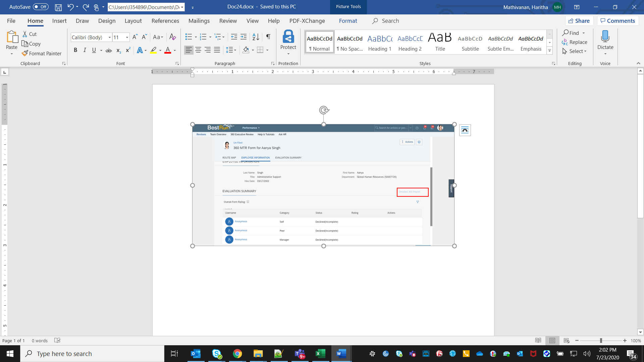Click the Redo icon
Screen dimensions: 644x362
tap(86, 7)
